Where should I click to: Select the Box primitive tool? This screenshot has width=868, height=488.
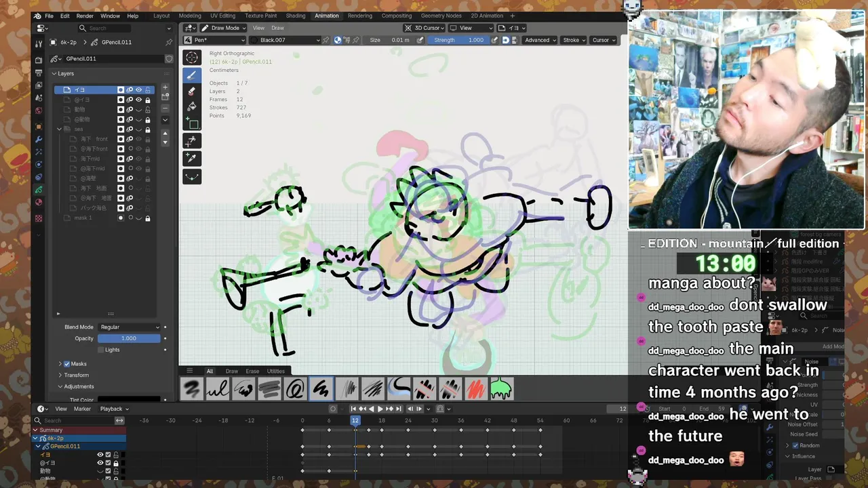[192, 123]
